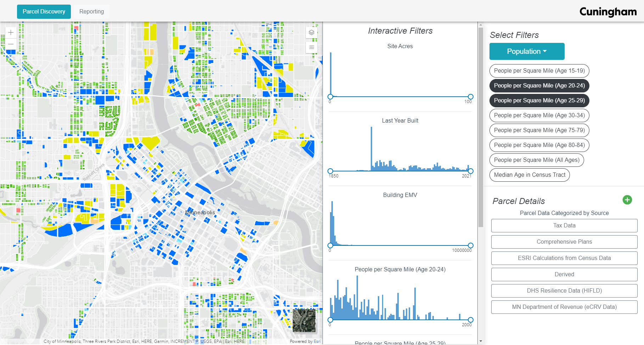Enable People per Square Mile (Age 75-79) filter

(539, 130)
